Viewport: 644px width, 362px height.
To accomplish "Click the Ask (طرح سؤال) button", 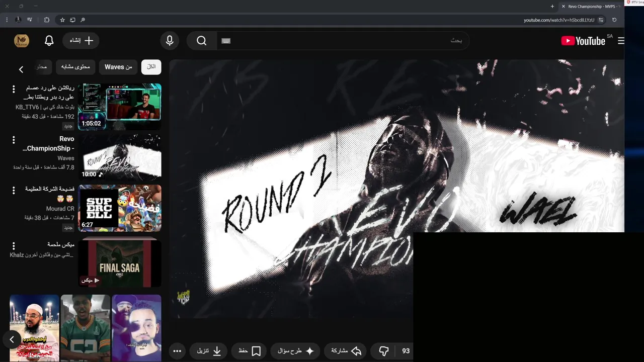I will [296, 351].
